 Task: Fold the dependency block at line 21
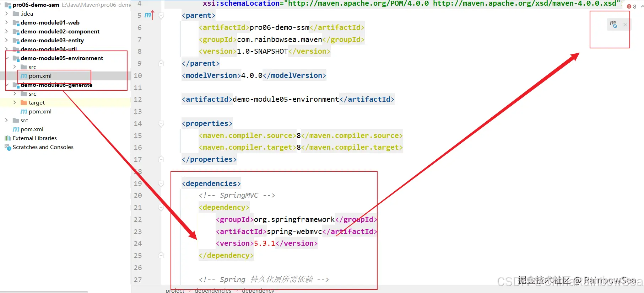(161, 207)
